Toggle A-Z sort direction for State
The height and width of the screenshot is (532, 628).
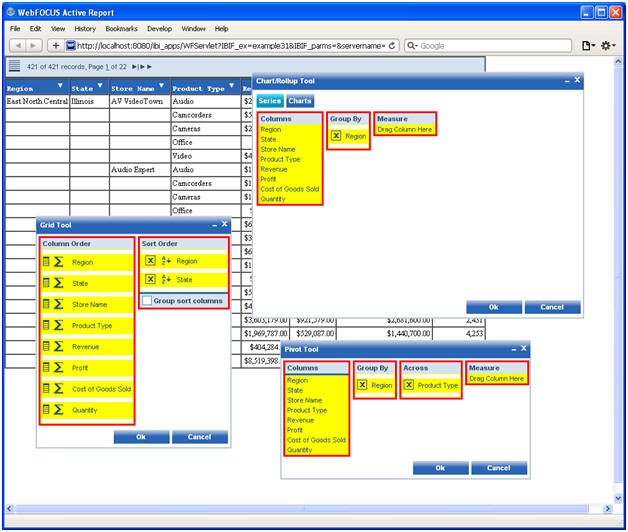click(166, 279)
